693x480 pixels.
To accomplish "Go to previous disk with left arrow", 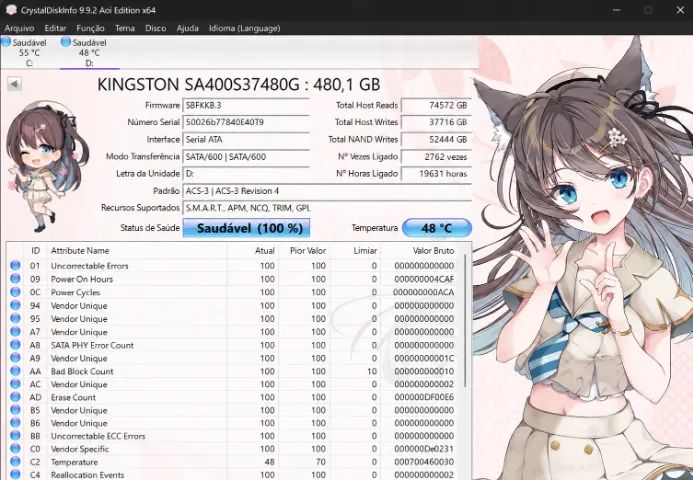I will [x=15, y=84].
